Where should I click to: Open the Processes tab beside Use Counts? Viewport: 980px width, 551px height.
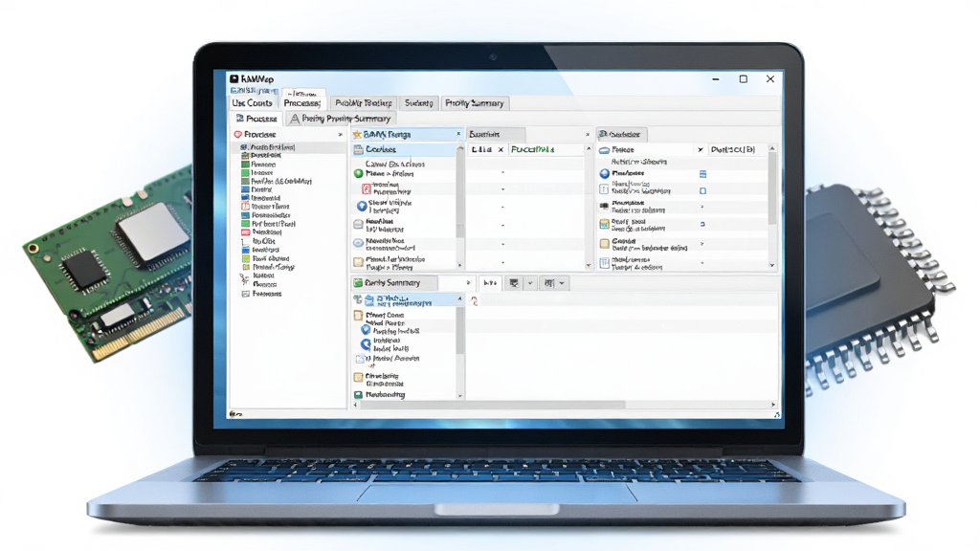click(x=301, y=103)
